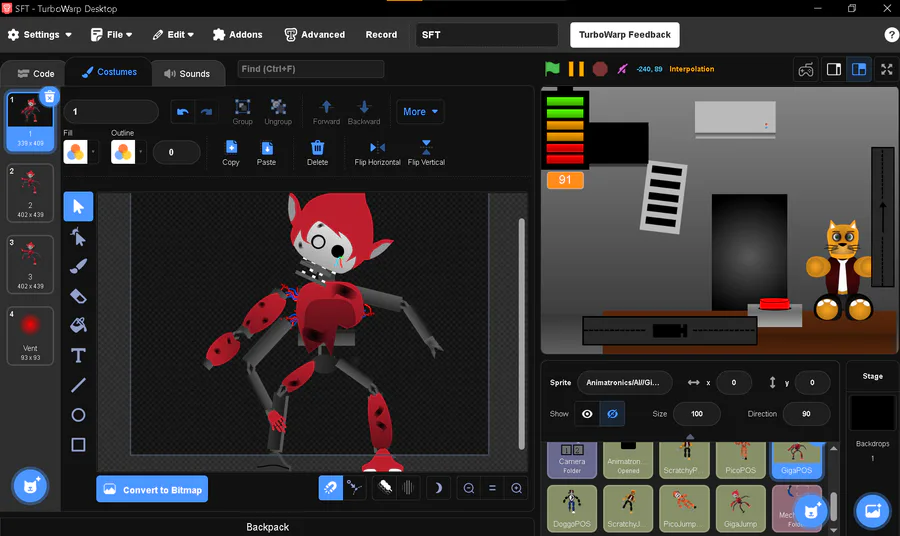Click the Costumes tab
The width and height of the screenshot is (900, 536).
[109, 72]
